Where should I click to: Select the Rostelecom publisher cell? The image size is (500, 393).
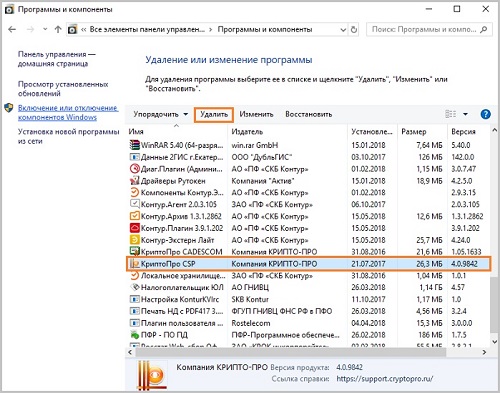[251, 323]
